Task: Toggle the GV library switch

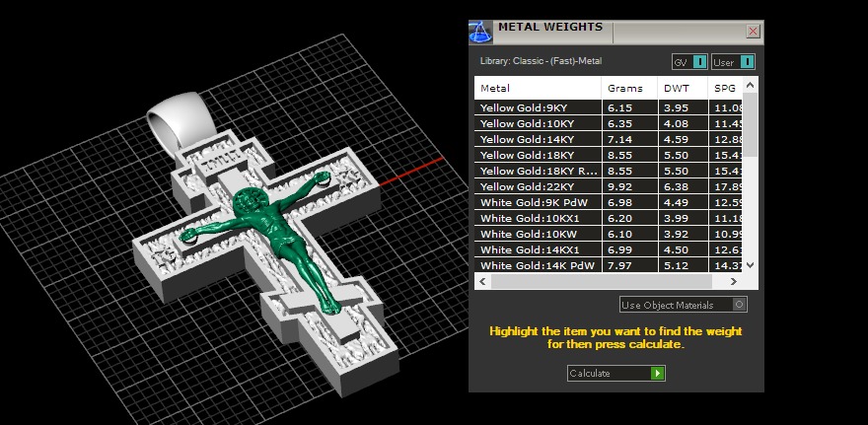Action: (x=689, y=62)
